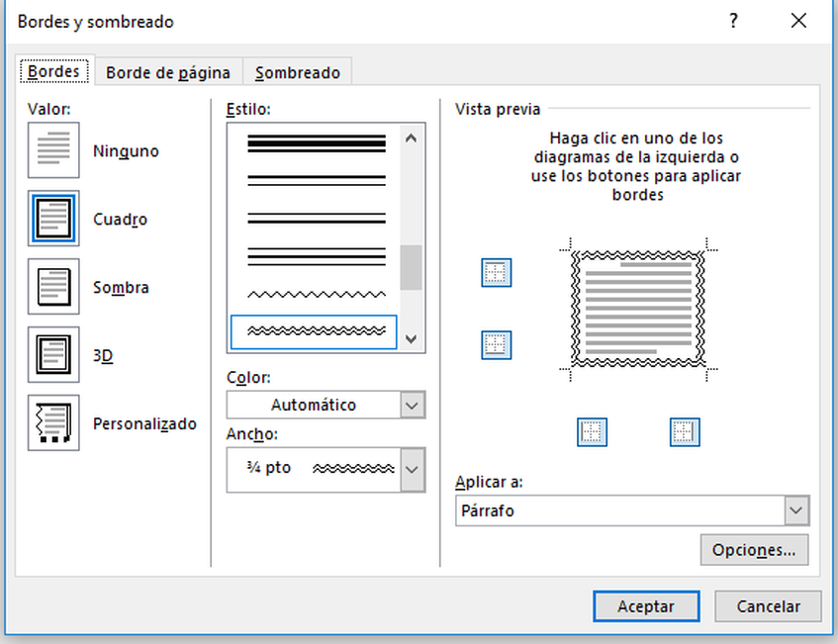The height and width of the screenshot is (644, 838).
Task: Toggle the right border button below preview
Action: [x=684, y=431]
